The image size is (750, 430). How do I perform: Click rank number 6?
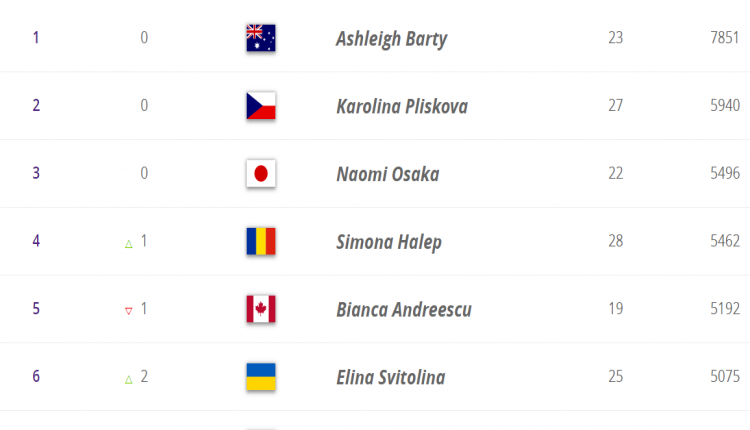pyautogui.click(x=36, y=376)
